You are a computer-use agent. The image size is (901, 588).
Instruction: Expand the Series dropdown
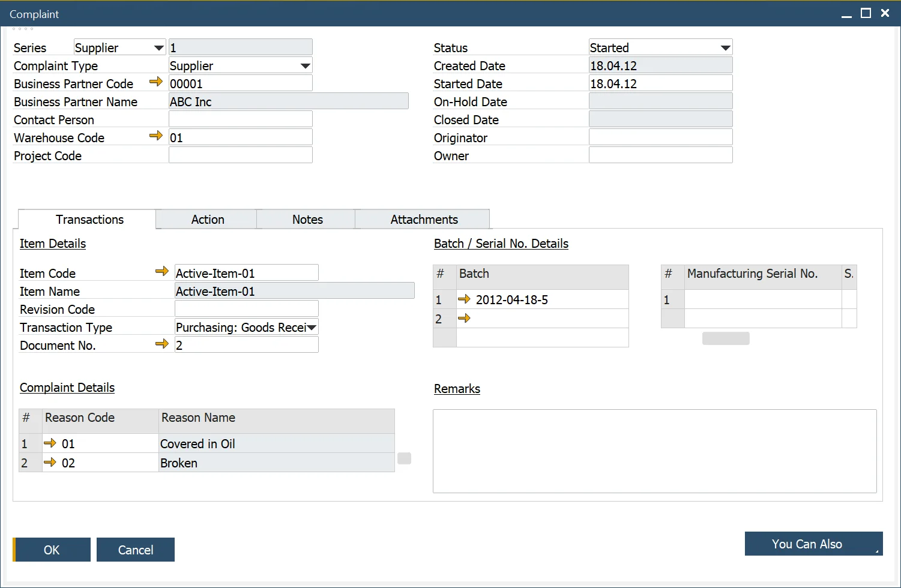pyautogui.click(x=158, y=48)
